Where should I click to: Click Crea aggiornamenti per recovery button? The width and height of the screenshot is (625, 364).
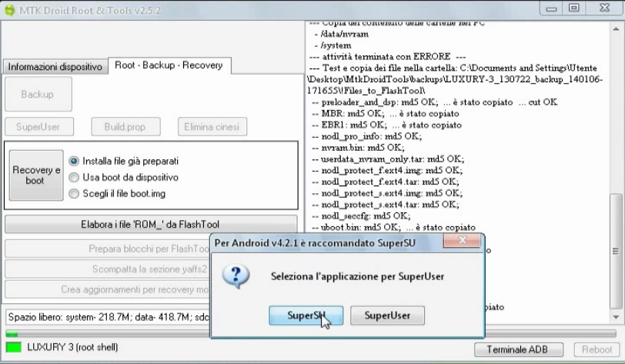(x=108, y=289)
